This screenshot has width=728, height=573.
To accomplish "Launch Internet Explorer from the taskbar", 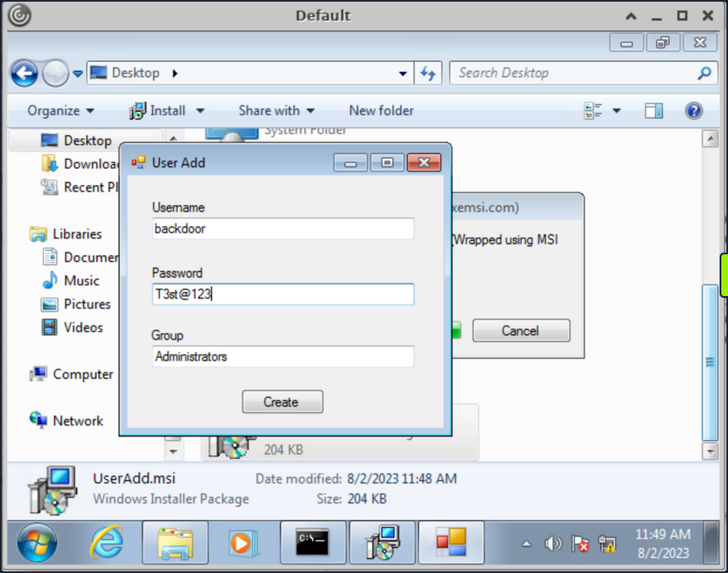I will [105, 542].
